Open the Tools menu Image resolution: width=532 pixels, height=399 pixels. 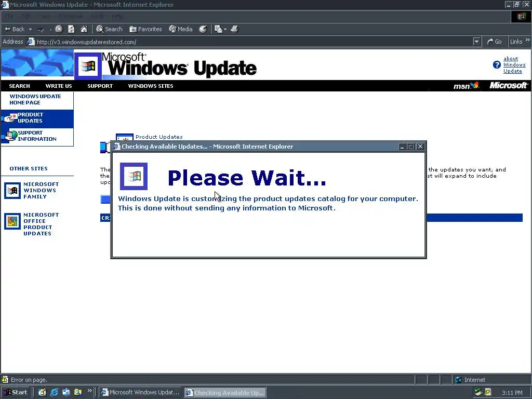97,16
